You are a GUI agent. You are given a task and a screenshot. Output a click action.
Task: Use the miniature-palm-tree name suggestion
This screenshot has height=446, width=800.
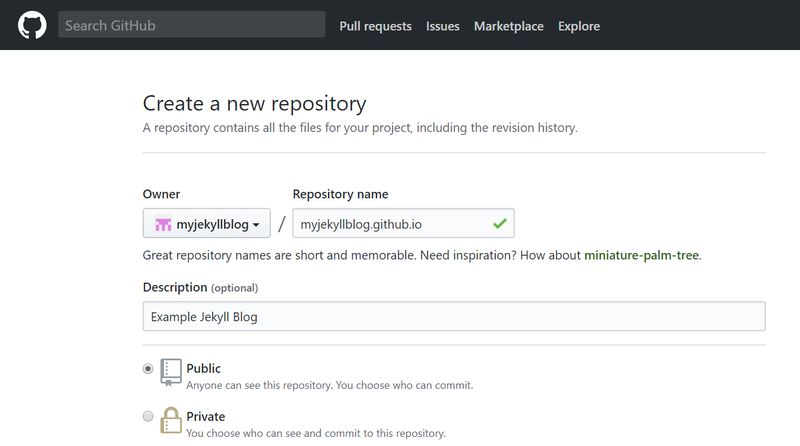pyautogui.click(x=641, y=255)
